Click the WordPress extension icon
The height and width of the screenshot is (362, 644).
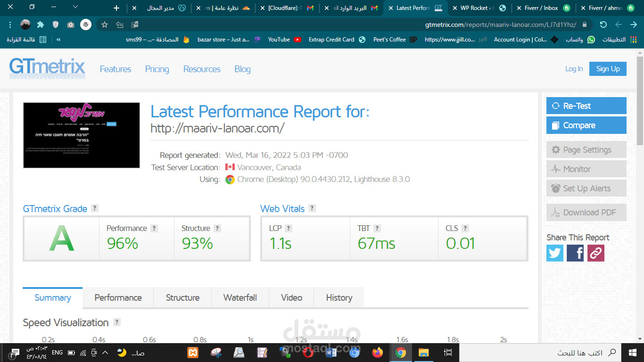86,25
